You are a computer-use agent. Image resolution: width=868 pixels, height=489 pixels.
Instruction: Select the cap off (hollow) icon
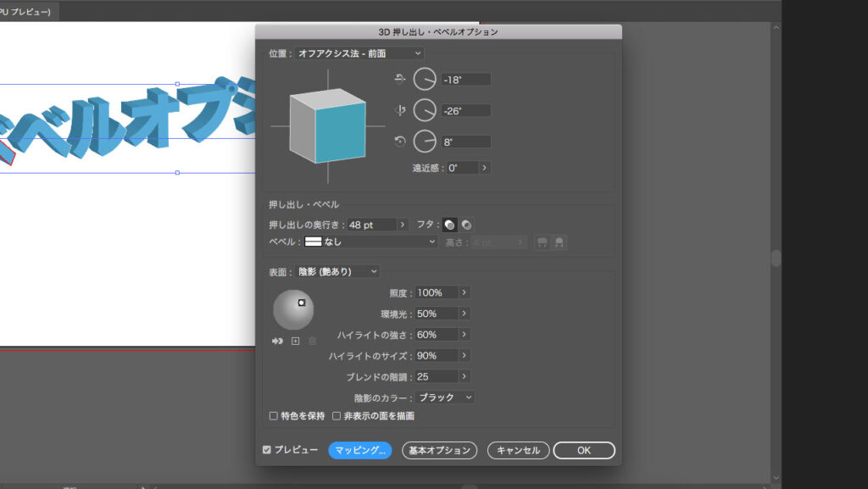click(468, 225)
